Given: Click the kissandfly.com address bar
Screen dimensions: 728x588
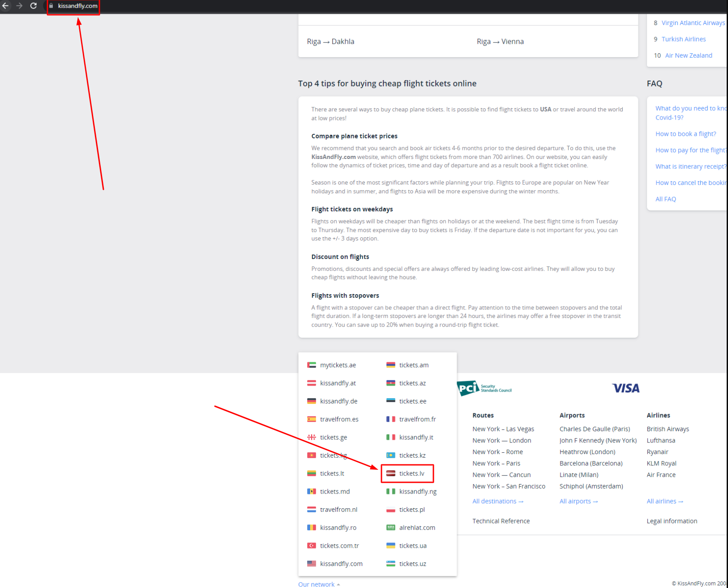Looking at the screenshot, I should tap(77, 6).
